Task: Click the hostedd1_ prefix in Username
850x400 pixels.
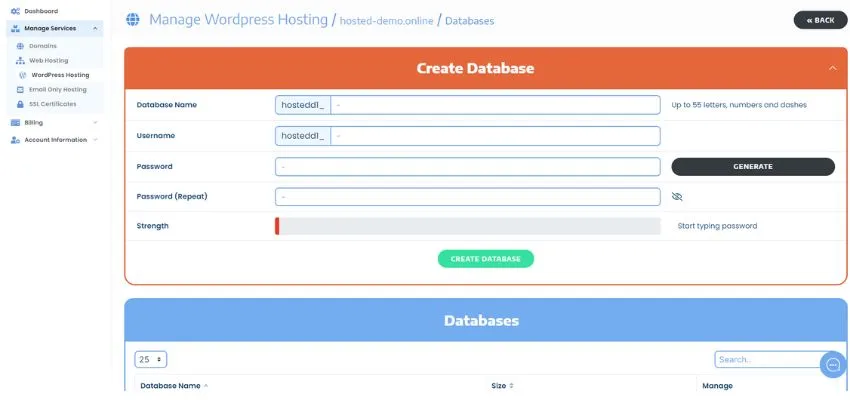Action: coord(303,136)
